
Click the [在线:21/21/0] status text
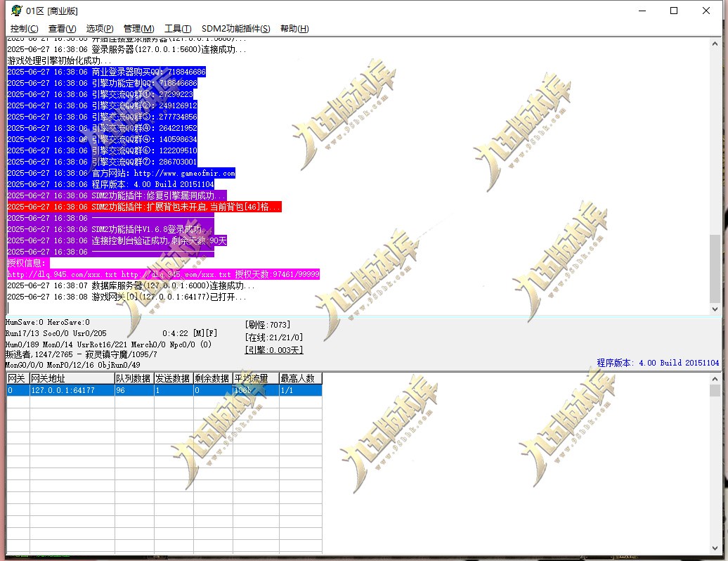point(274,337)
